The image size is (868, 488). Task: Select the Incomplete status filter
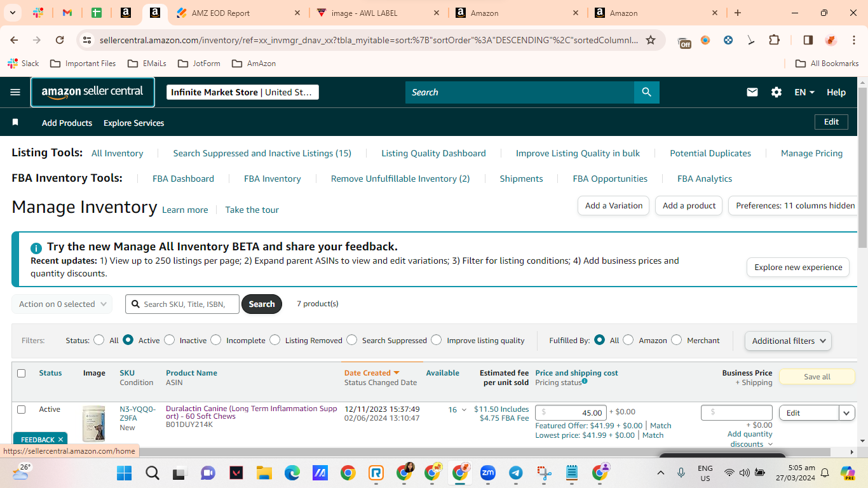tap(216, 340)
